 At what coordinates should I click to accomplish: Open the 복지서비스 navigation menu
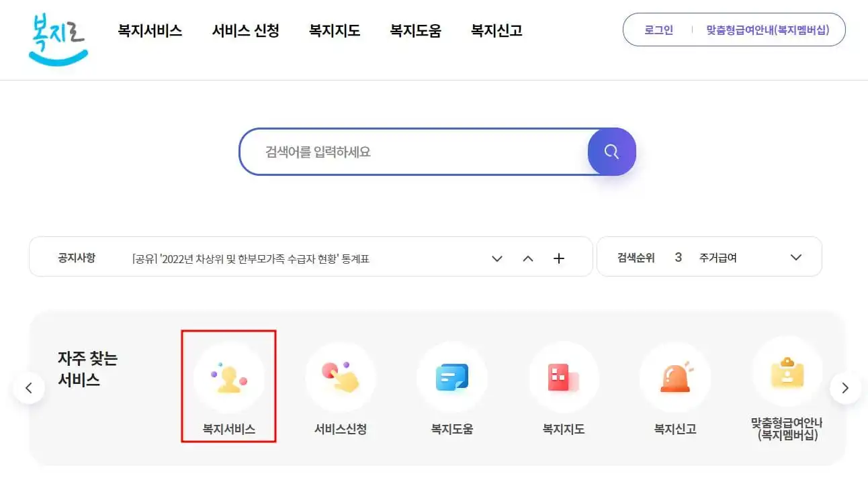(149, 30)
